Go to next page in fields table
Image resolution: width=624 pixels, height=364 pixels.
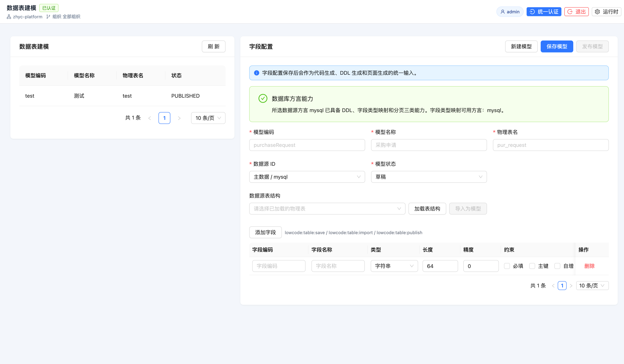[571, 286]
